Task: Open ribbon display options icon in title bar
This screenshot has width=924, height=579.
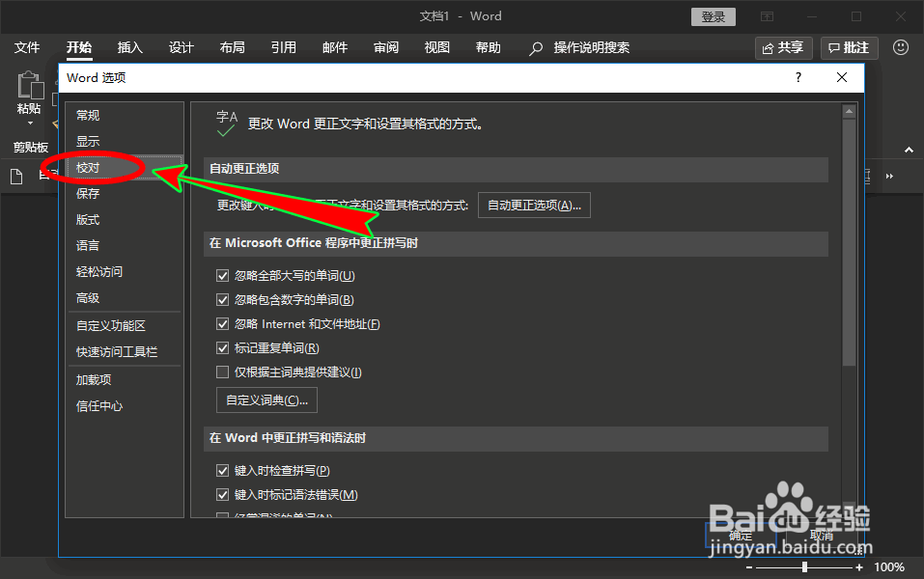Action: coord(767,16)
